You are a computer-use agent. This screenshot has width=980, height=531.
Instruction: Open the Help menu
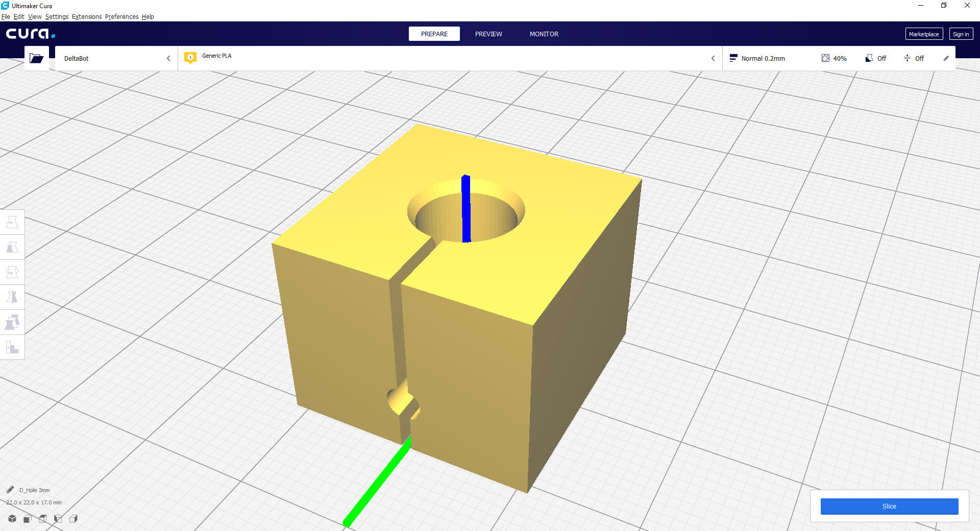click(148, 16)
